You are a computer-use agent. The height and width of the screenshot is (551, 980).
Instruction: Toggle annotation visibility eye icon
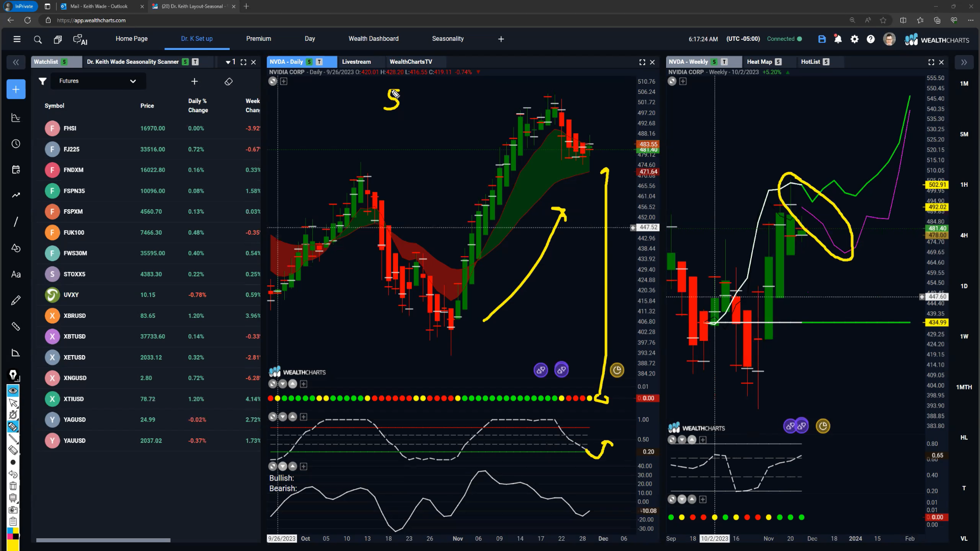pyautogui.click(x=13, y=391)
